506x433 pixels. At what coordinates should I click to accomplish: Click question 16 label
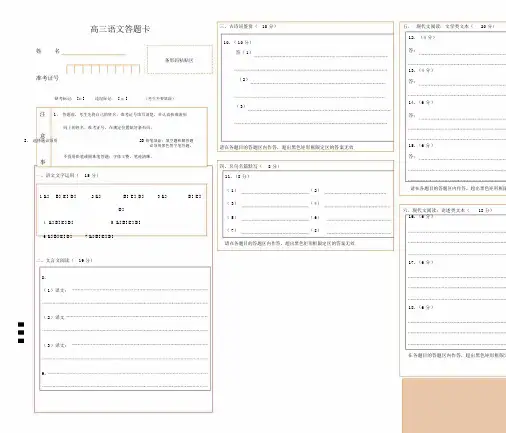[421, 217]
